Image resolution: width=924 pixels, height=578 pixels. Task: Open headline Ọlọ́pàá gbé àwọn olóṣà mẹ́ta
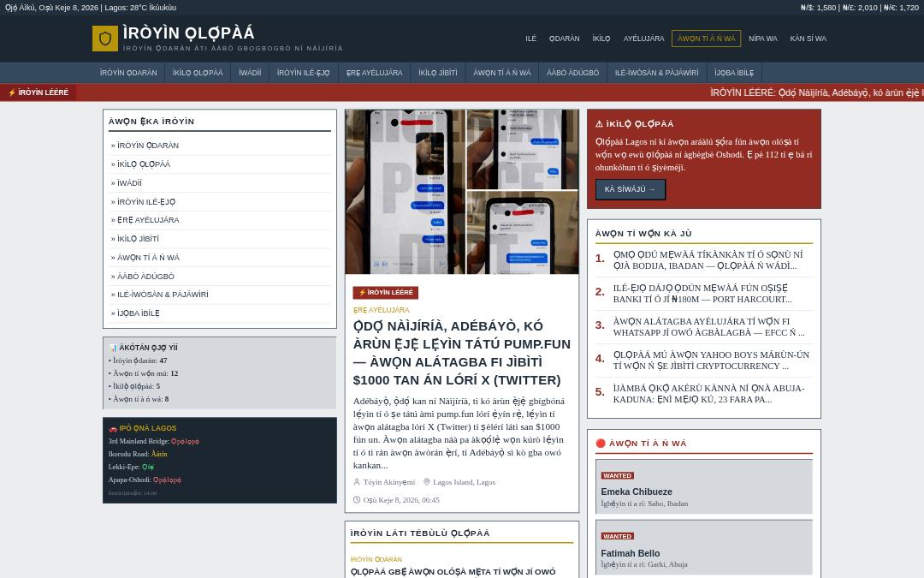pos(453,571)
